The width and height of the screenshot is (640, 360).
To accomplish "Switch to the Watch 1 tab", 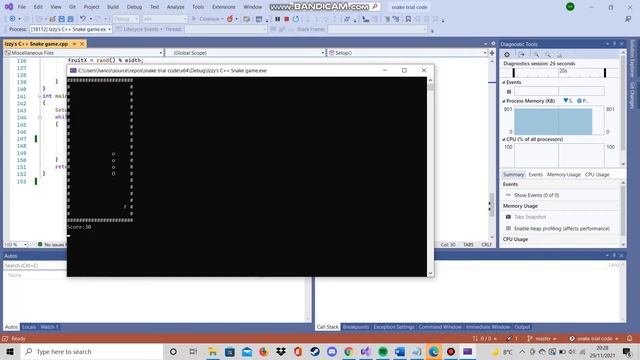I will click(49, 327).
